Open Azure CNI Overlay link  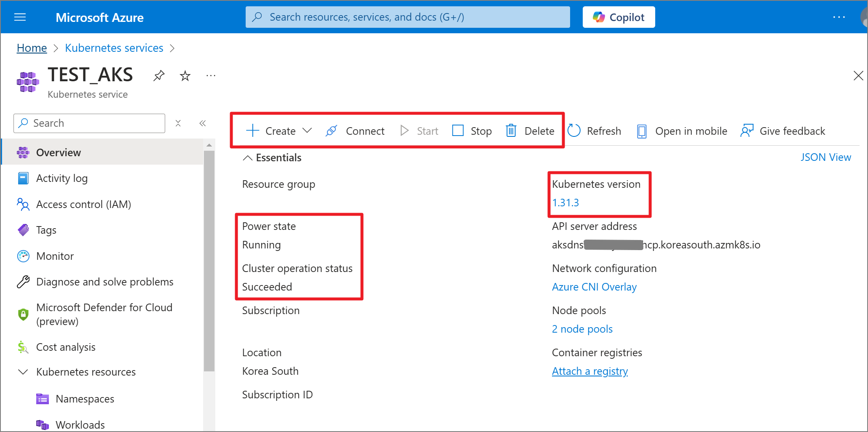594,287
